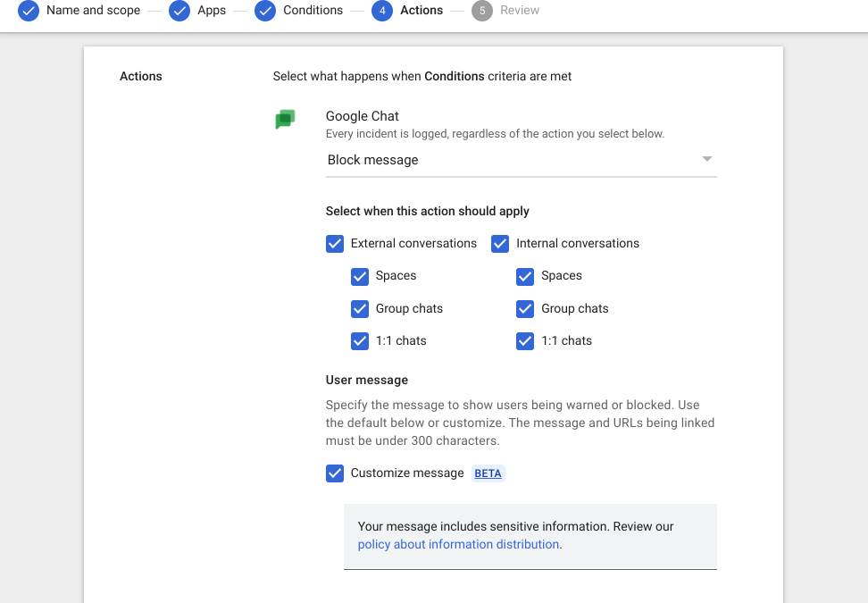
Task: Click the 'Every incident is logged' note
Action: [x=495, y=134]
